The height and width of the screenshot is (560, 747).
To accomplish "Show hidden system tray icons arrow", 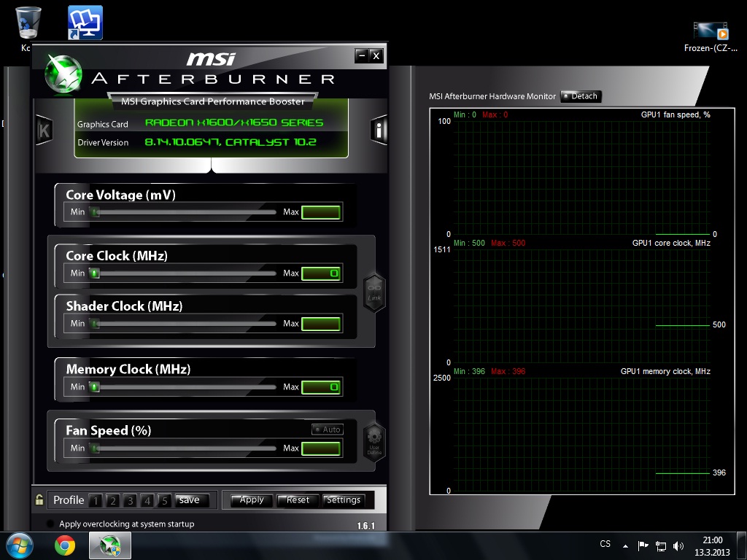I will [x=625, y=545].
